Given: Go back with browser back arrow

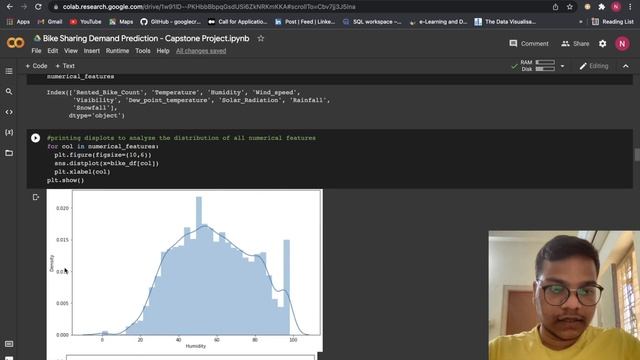Looking at the screenshot, I should coord(9,7).
